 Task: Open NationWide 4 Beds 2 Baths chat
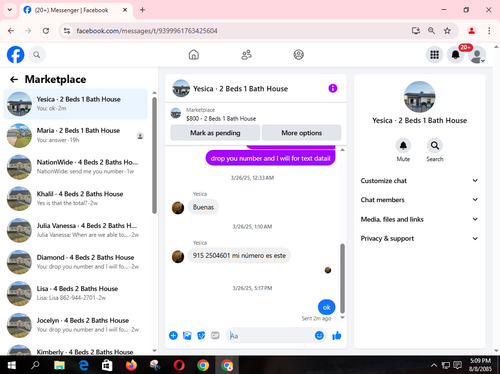click(75, 167)
